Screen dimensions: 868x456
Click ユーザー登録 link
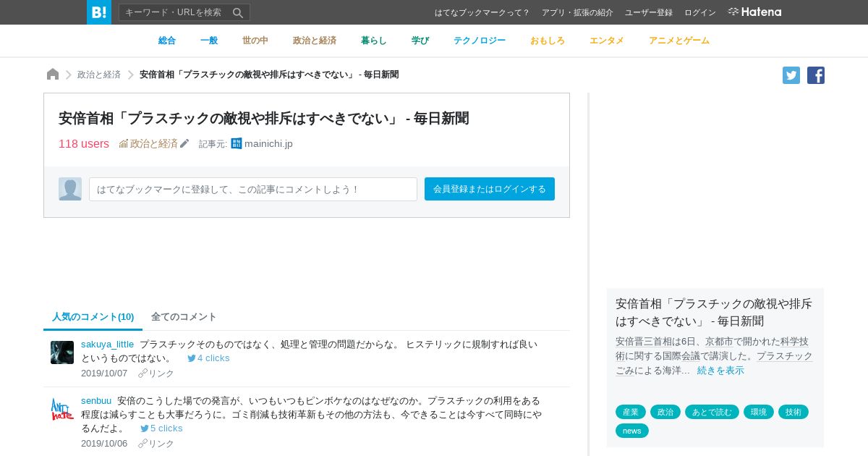[x=649, y=12]
